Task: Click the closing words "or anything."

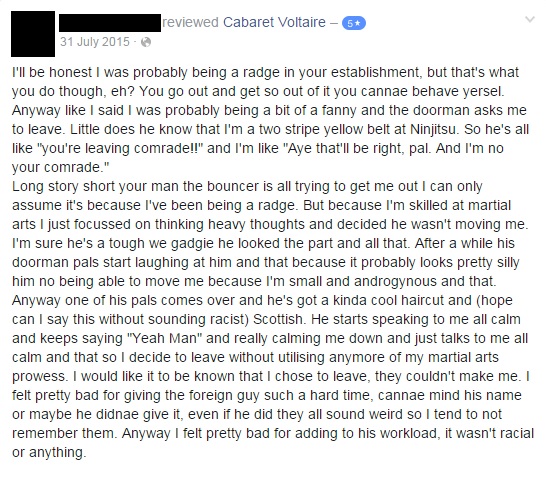Action: pyautogui.click(x=49, y=453)
